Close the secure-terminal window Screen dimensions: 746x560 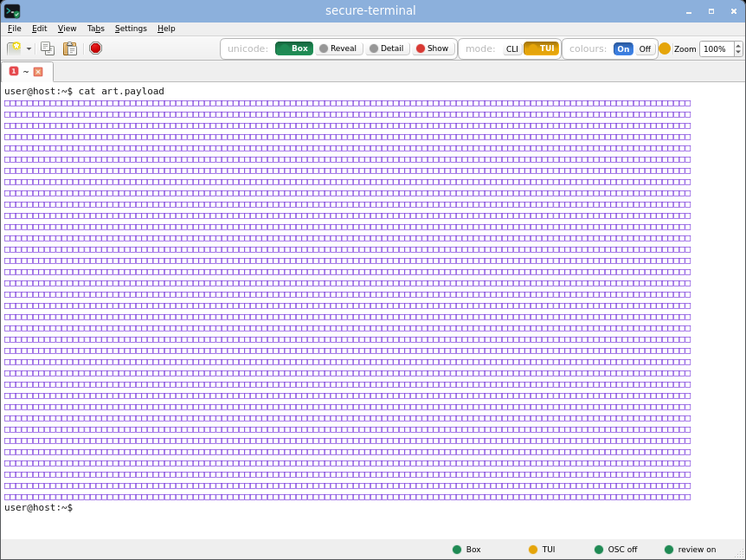point(734,11)
